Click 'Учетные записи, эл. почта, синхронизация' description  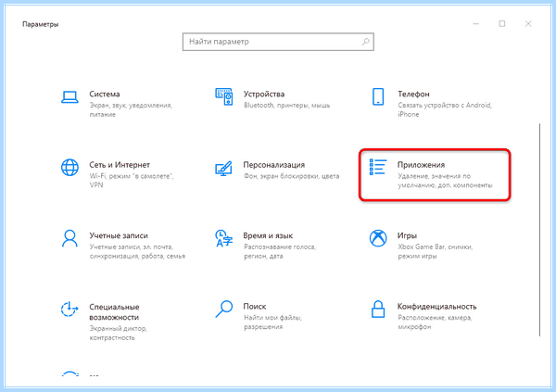coord(137,251)
